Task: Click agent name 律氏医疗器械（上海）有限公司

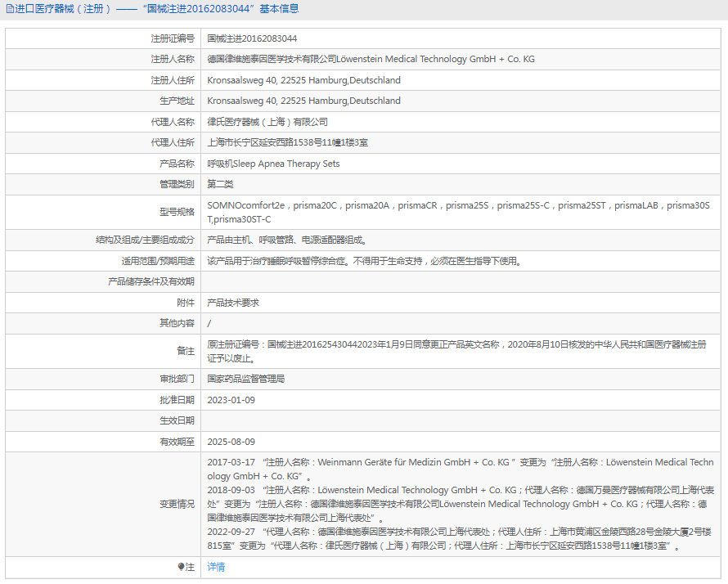Action: [267, 122]
